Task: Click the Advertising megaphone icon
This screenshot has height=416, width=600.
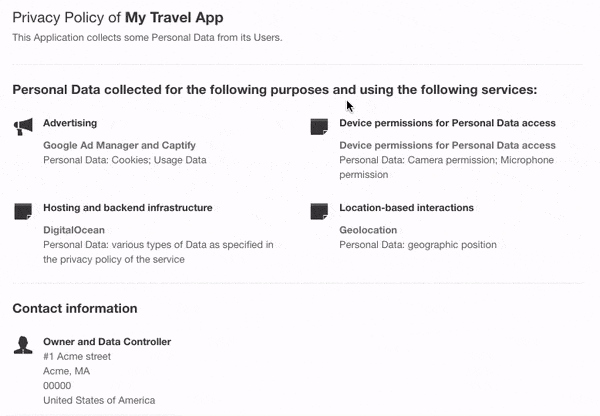Action: (23, 127)
